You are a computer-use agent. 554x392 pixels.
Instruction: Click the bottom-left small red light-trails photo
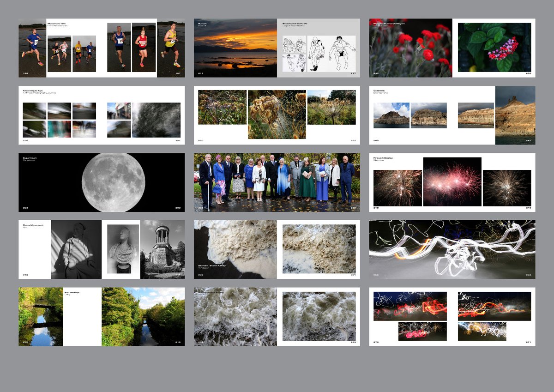422,331
